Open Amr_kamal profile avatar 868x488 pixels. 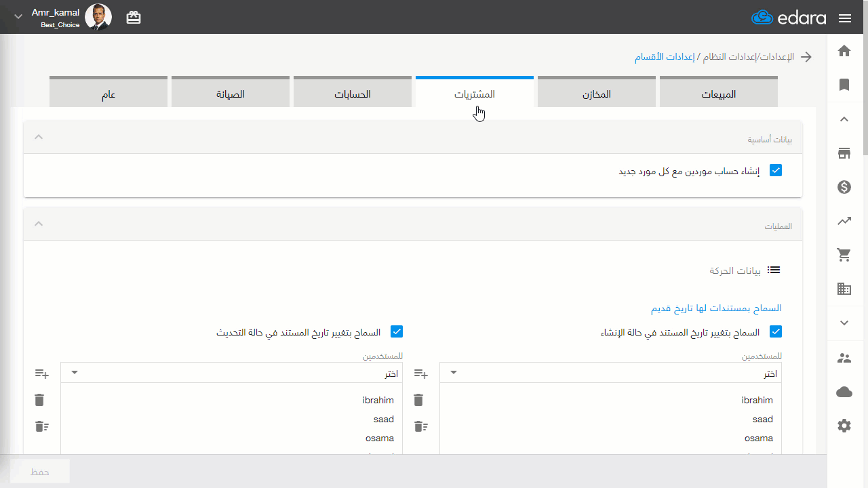pyautogui.click(x=98, y=17)
